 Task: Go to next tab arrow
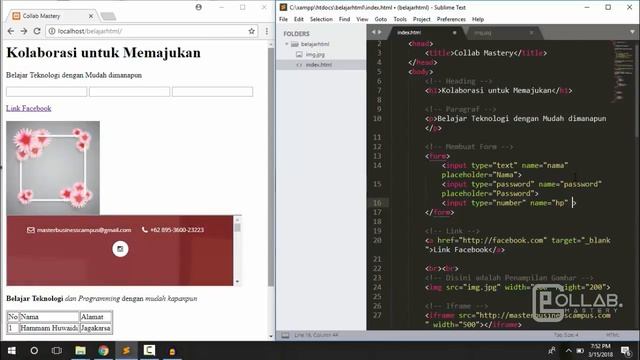coord(380,32)
